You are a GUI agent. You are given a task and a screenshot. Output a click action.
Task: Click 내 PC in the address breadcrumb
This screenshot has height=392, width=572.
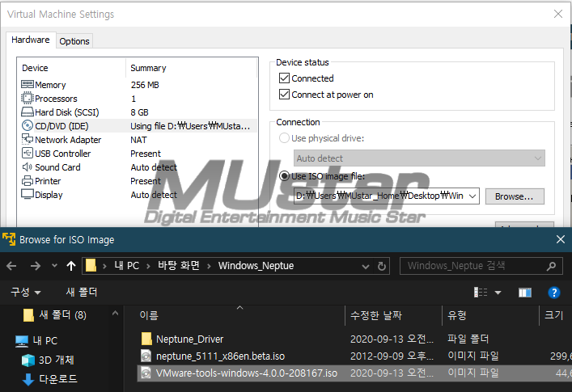[126, 266]
